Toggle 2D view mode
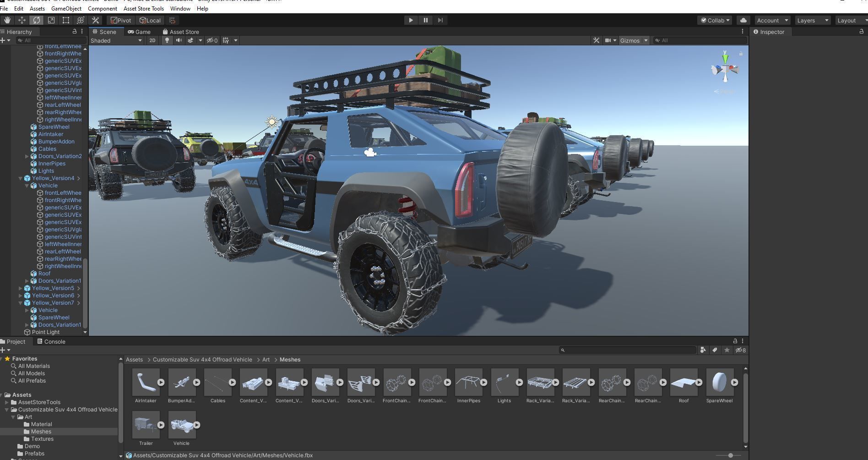Viewport: 868px width, 460px height. click(x=152, y=40)
